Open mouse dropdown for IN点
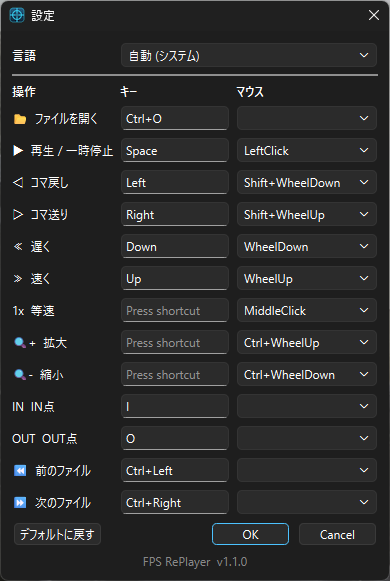 click(307, 406)
